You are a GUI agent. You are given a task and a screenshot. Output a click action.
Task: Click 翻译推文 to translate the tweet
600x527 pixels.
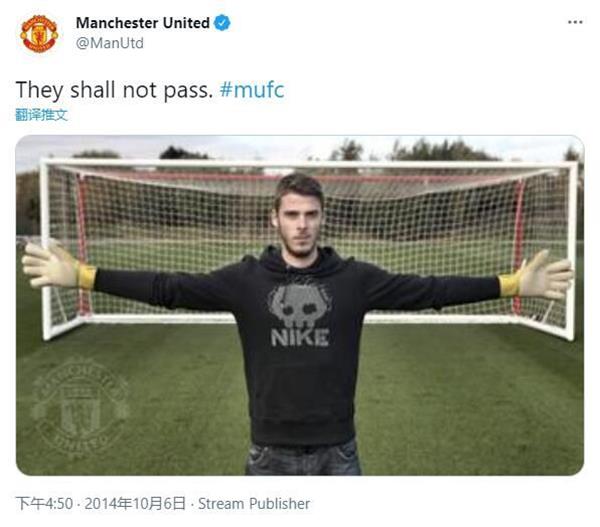[x=41, y=115]
